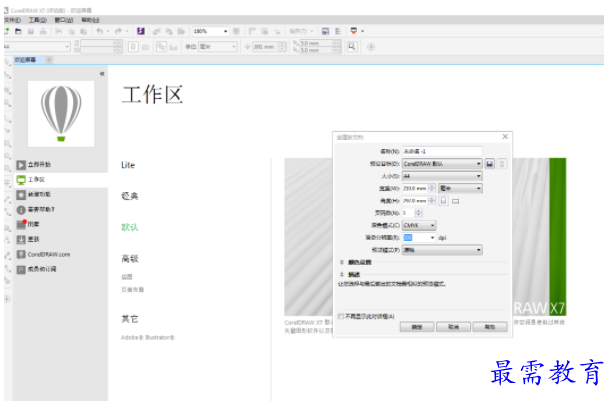
Task: Click save preset disk icon in dialog
Action: pos(490,164)
